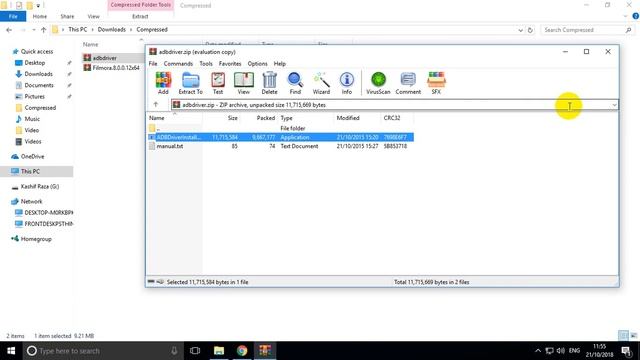
Task: Click the Test archive icon
Action: point(218,83)
